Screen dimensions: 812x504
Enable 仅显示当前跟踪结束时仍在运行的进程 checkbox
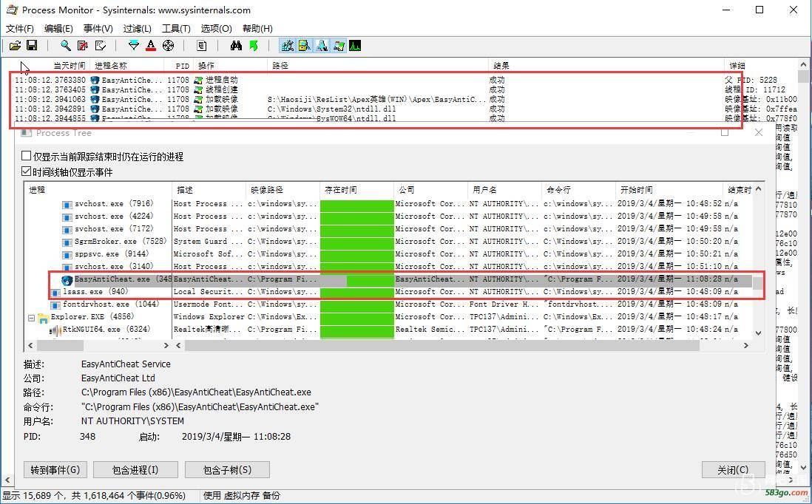[26, 156]
